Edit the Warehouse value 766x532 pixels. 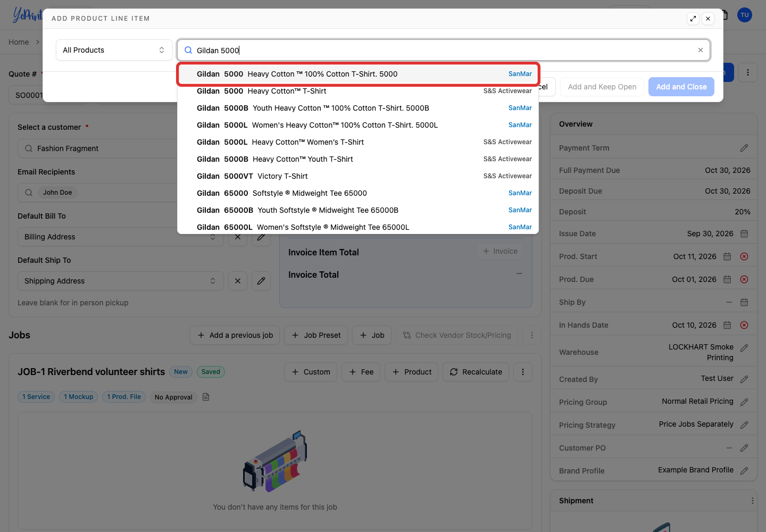744,347
